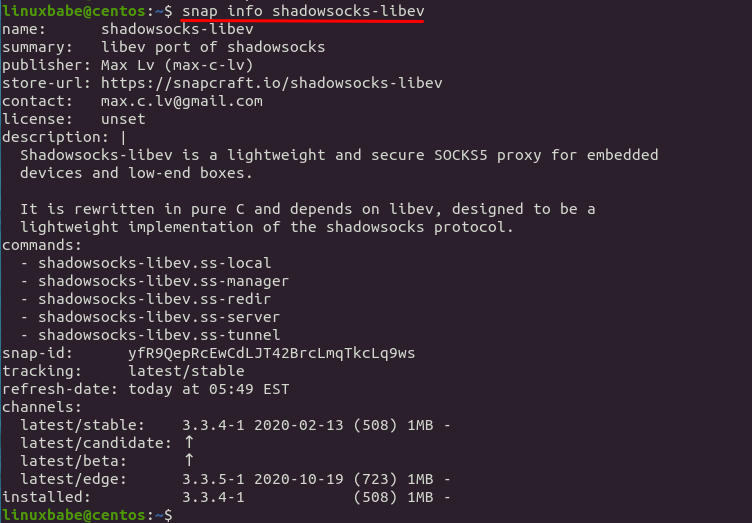Click the latest/beta channel arrow symbol
This screenshot has width=752, height=523.
pyautogui.click(x=188, y=461)
